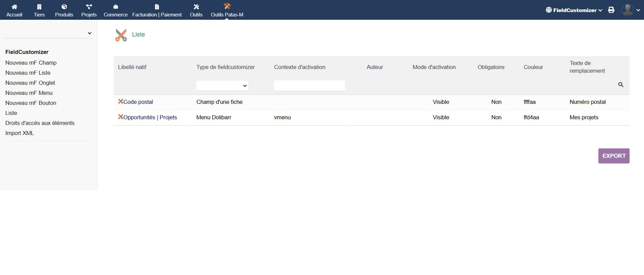Open the Facturation | Paiement document icon
The width and height of the screenshot is (644, 275).
tap(157, 7)
